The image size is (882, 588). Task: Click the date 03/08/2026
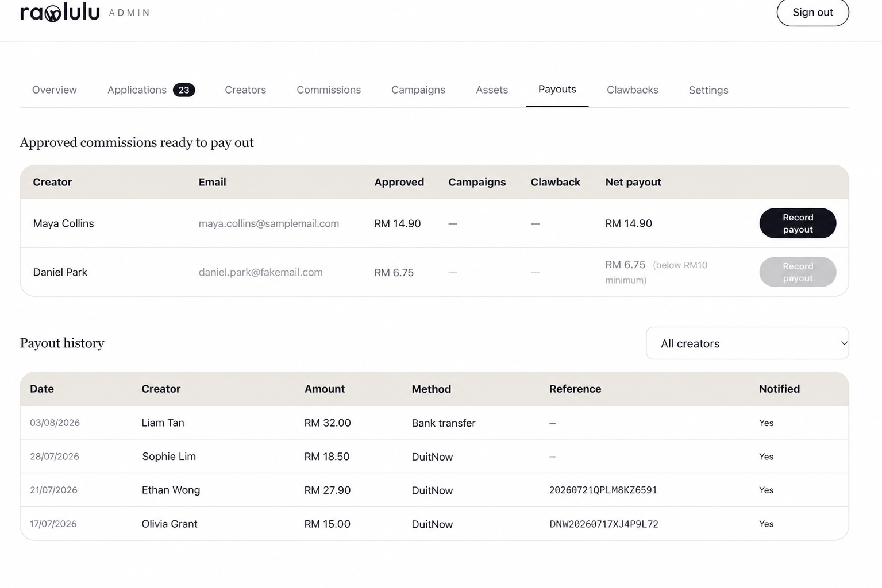click(55, 423)
